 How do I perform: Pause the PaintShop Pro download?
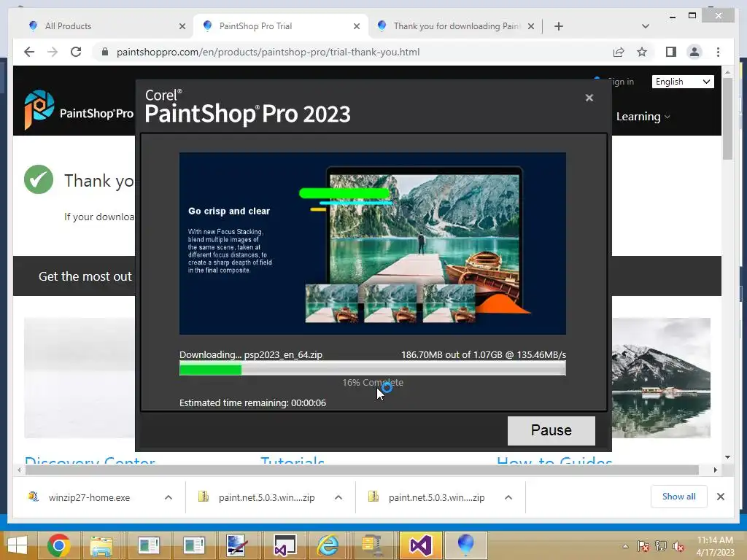[x=551, y=430]
